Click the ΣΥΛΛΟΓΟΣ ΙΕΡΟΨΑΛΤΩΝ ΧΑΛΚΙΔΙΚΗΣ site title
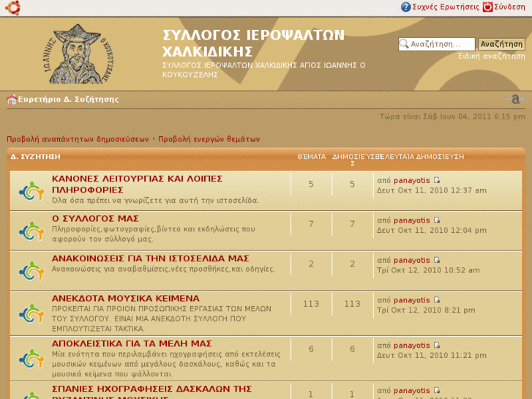 pos(253,43)
